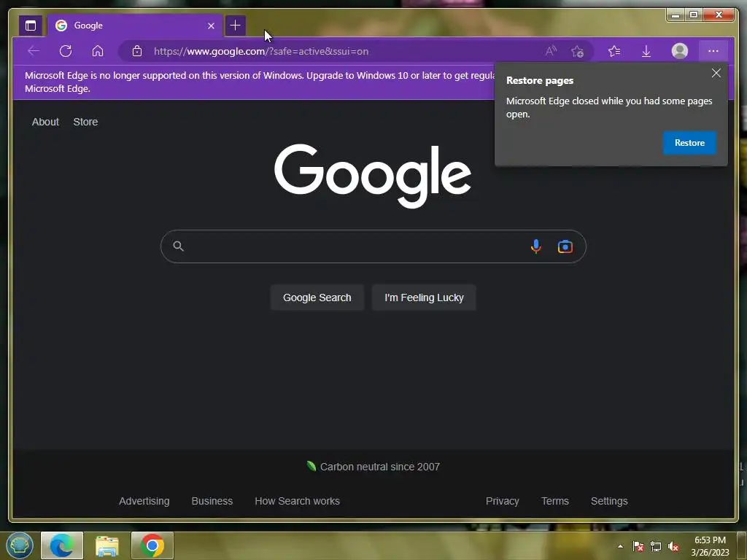The width and height of the screenshot is (747, 560).
Task: Open the Downloads panel
Action: click(646, 51)
